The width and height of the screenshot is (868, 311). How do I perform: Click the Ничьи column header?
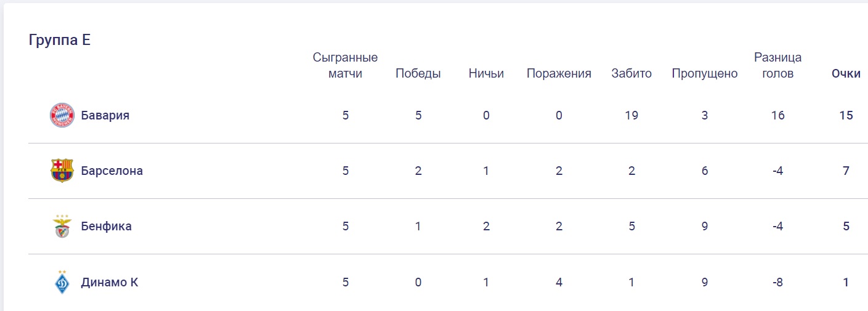point(486,74)
